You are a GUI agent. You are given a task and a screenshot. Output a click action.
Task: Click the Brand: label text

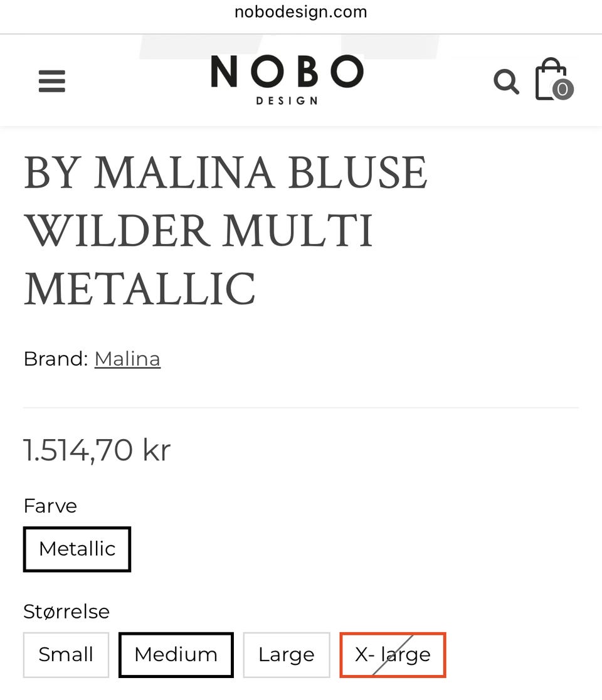[x=56, y=359]
